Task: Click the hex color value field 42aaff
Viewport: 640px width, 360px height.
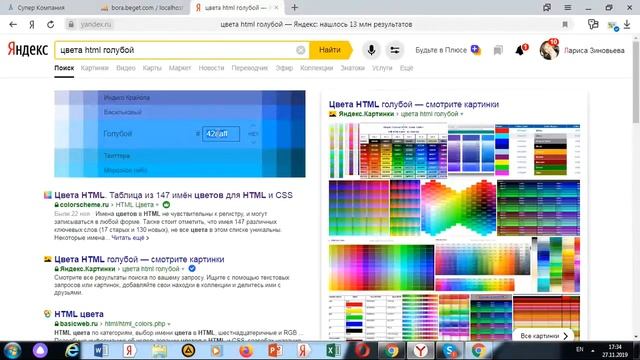Action: point(221,134)
